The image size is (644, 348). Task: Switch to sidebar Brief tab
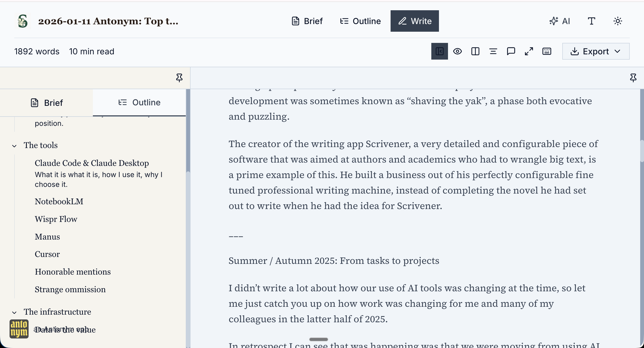click(46, 102)
